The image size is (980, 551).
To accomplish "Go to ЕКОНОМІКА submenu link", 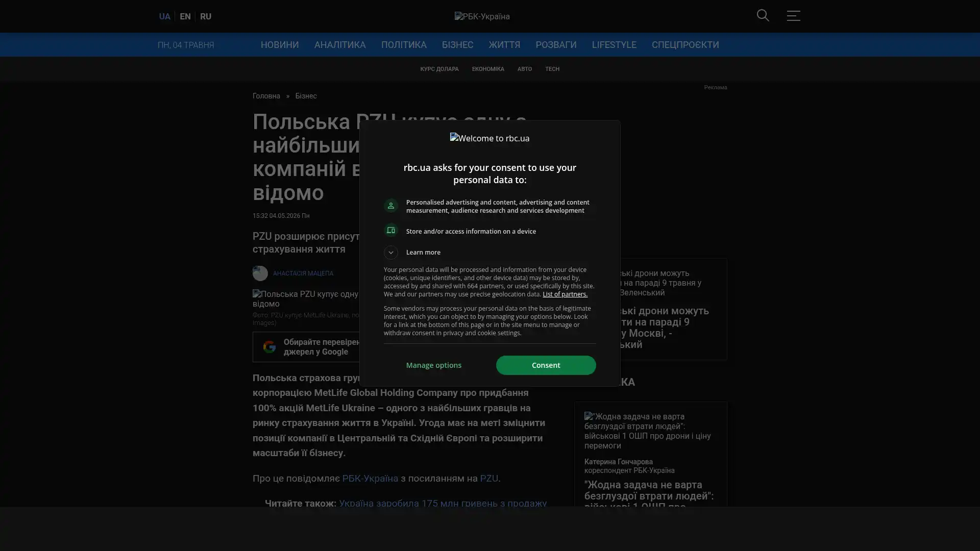I will coord(488,69).
